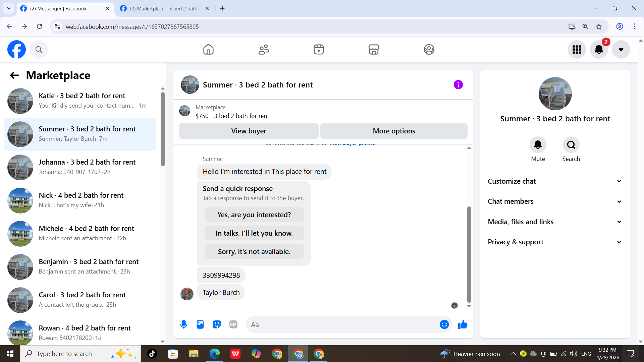644x362 pixels.
Task: Click the View buyer button
Action: (249, 131)
